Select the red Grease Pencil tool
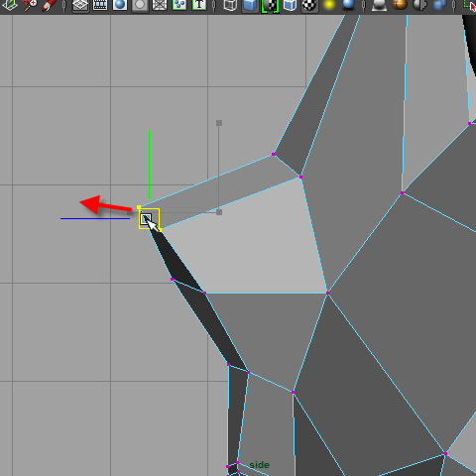Viewport: 476px width, 476px height. tap(49, 5)
